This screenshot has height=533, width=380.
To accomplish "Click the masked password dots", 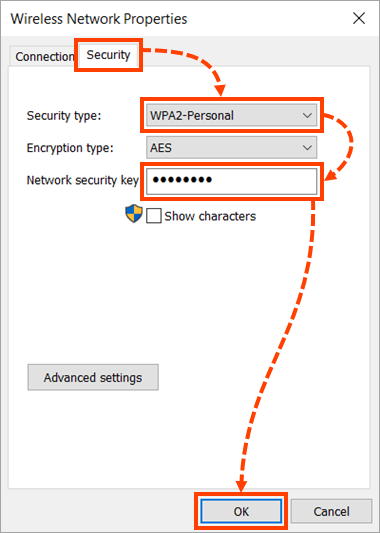I will (182, 180).
